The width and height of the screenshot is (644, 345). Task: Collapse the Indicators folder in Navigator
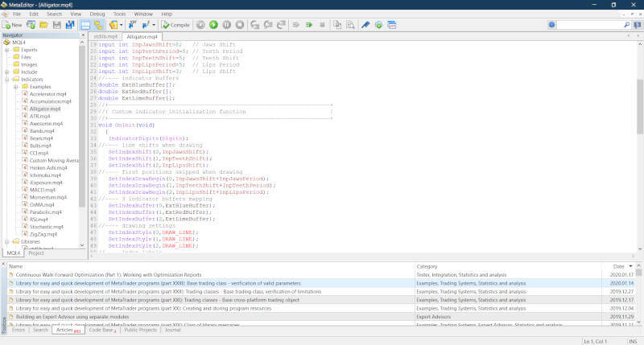(6, 80)
